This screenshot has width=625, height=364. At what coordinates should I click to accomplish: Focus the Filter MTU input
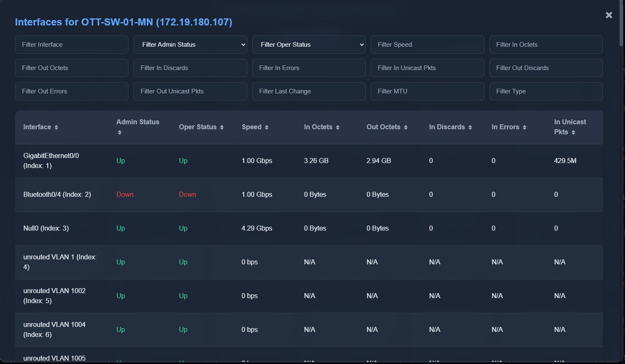click(x=427, y=91)
